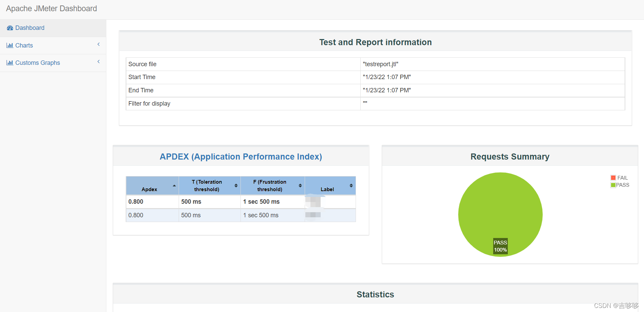Toggle the FAIL red legend swatch
This screenshot has width=644, height=312.
pyautogui.click(x=613, y=178)
